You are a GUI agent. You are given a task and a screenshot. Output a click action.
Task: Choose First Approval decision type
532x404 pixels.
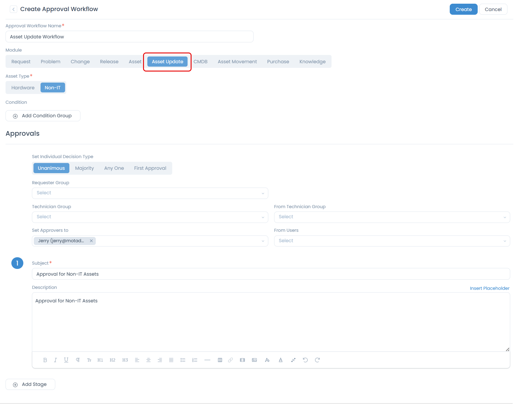pos(150,168)
